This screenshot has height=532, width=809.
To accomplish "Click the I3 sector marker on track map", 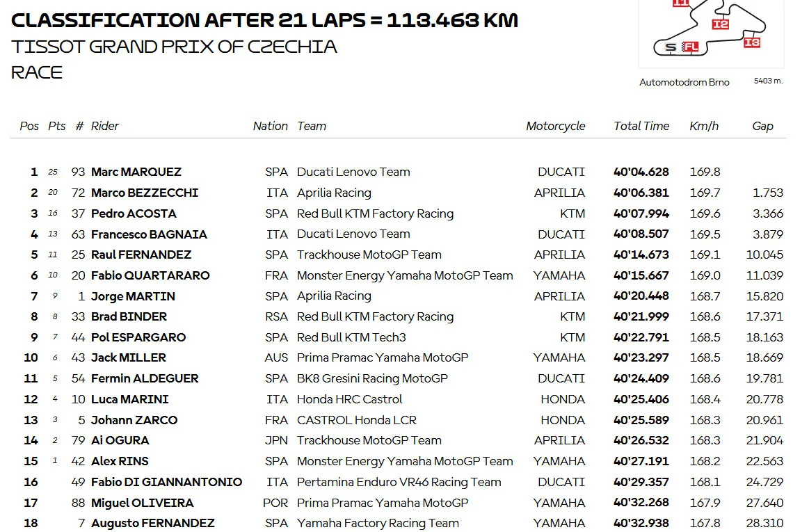I will click(x=752, y=42).
